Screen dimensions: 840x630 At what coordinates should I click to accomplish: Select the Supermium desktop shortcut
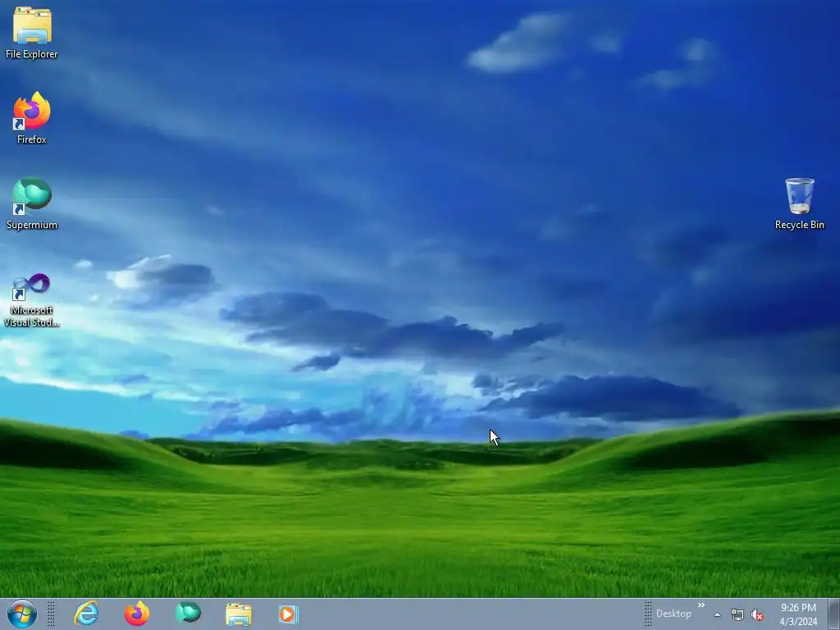pyautogui.click(x=32, y=203)
